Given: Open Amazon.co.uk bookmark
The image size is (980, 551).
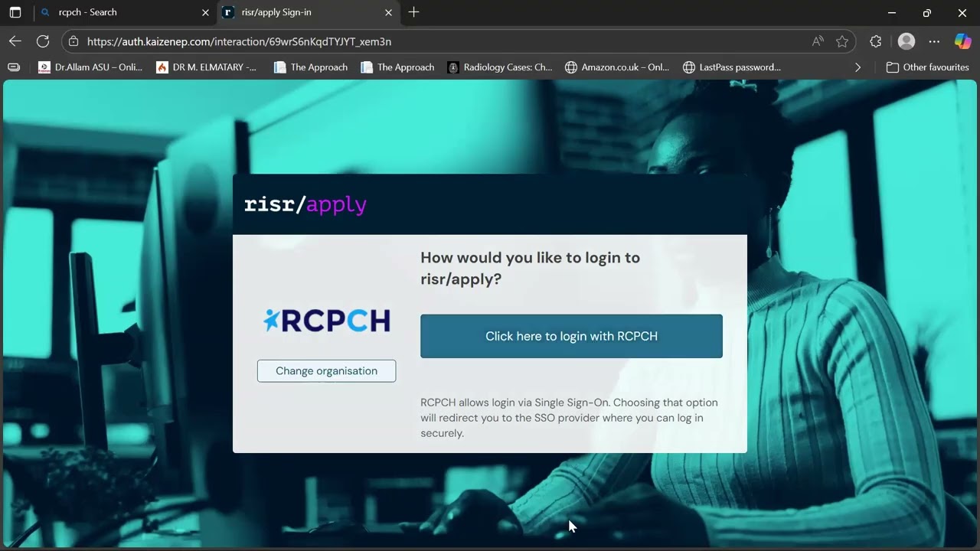Looking at the screenshot, I should 617,67.
